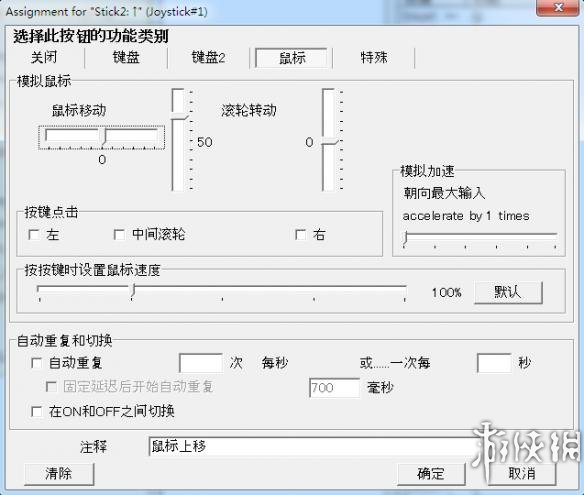Viewport: 584px width, 495px height.
Task: Close the Assignment dialog window
Action: tap(557, 7)
